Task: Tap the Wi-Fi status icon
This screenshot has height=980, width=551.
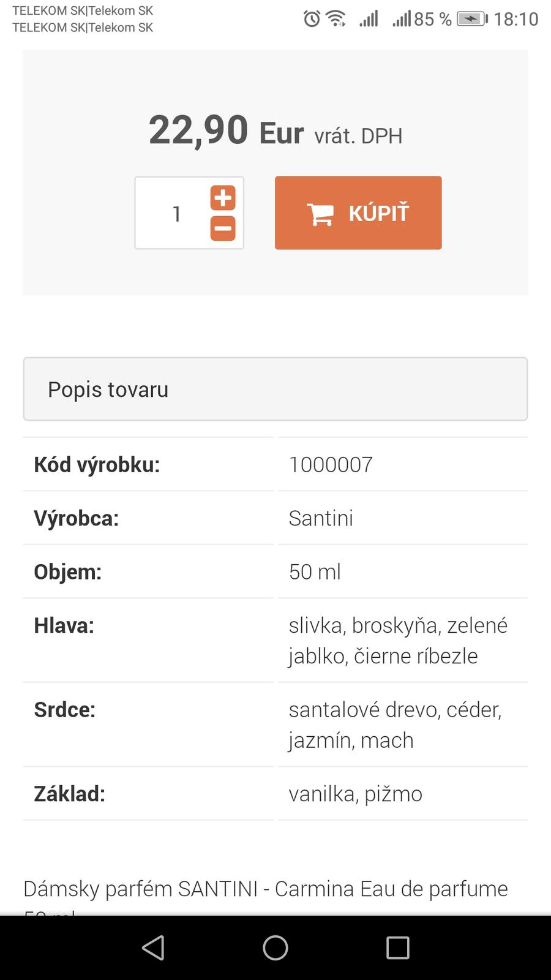Action: coord(336,19)
